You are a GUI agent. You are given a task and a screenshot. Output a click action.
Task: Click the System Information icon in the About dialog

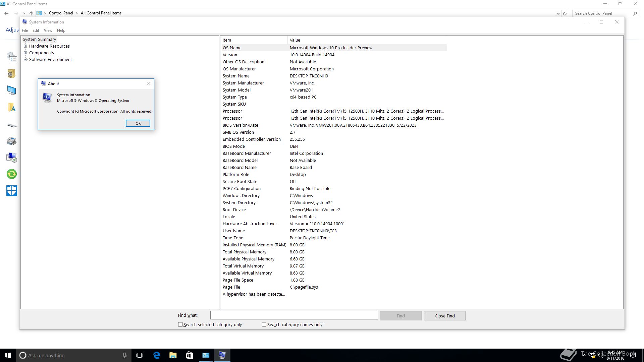(47, 98)
